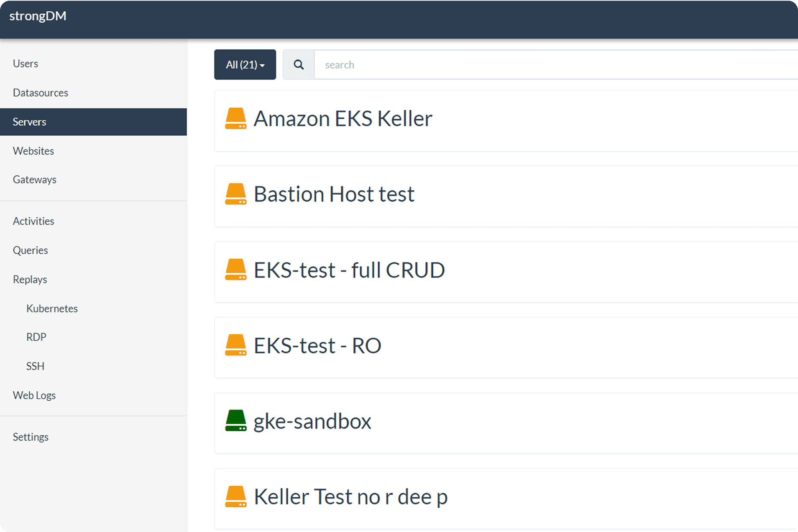Click the strongDM logo title
This screenshot has width=798, height=532.
(38, 16)
